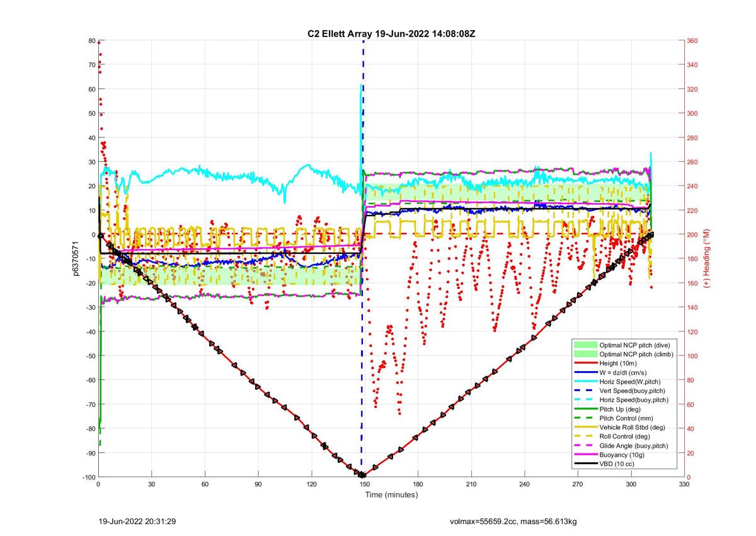Select the left axis label "p6370571"
The width and height of the screenshot is (756, 536).
pos(75,259)
